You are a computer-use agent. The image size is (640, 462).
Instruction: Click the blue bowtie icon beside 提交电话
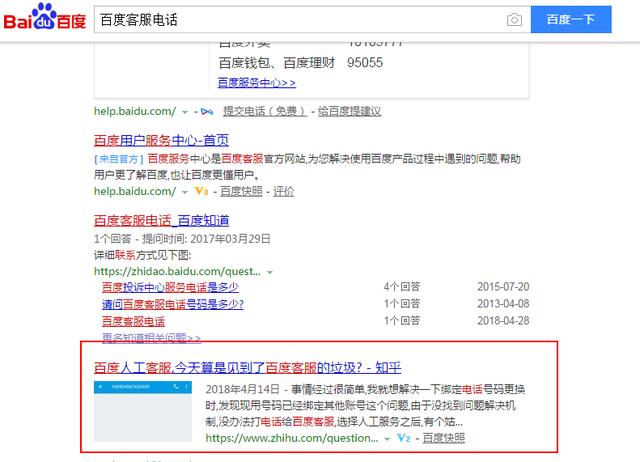point(207,111)
